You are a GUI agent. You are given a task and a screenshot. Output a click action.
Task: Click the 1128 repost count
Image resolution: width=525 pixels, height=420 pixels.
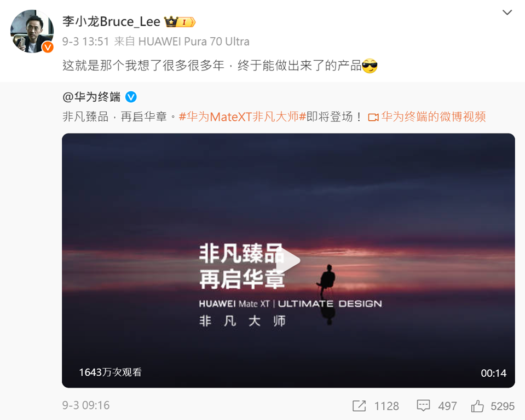click(386, 406)
